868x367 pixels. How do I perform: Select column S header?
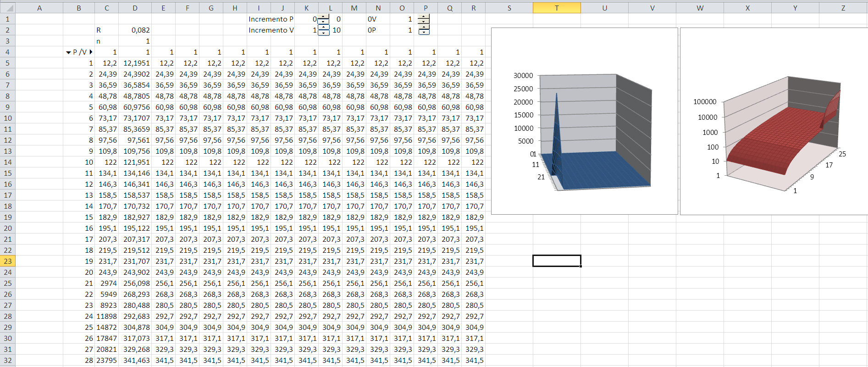pyautogui.click(x=509, y=8)
